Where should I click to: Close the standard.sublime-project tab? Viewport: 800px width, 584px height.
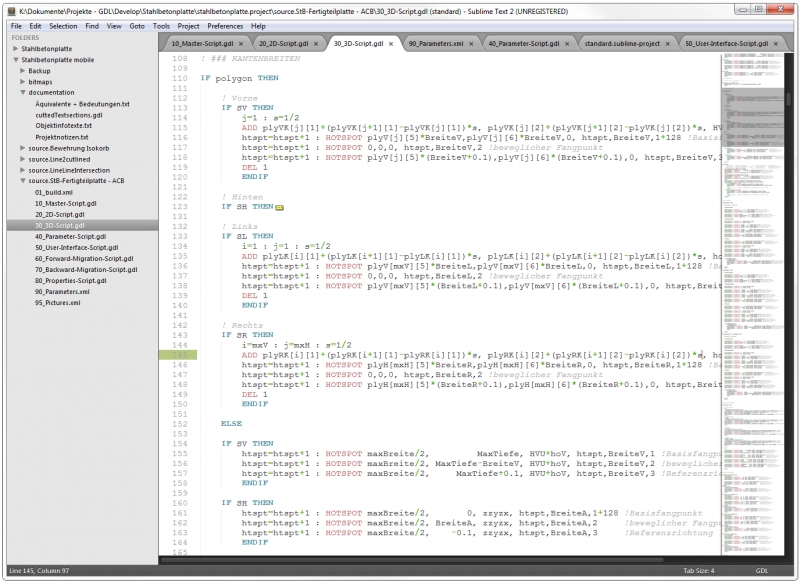668,45
